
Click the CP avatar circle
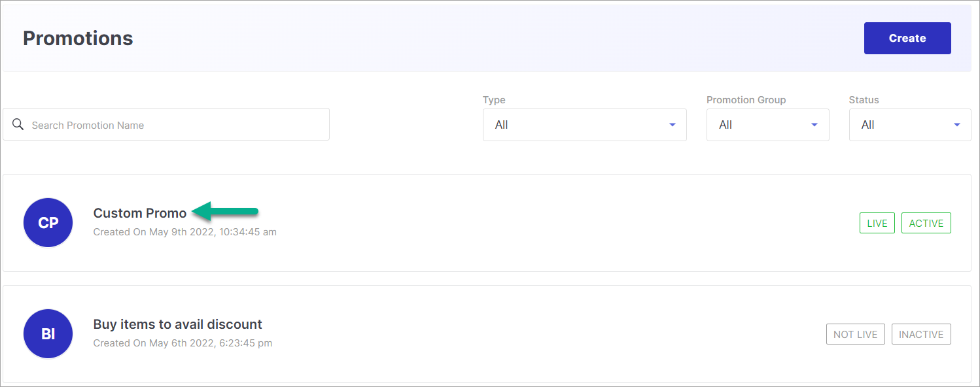[48, 223]
